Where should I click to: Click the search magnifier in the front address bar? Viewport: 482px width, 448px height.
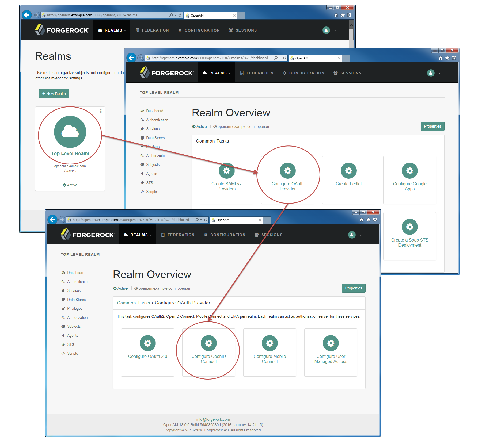tap(197, 220)
